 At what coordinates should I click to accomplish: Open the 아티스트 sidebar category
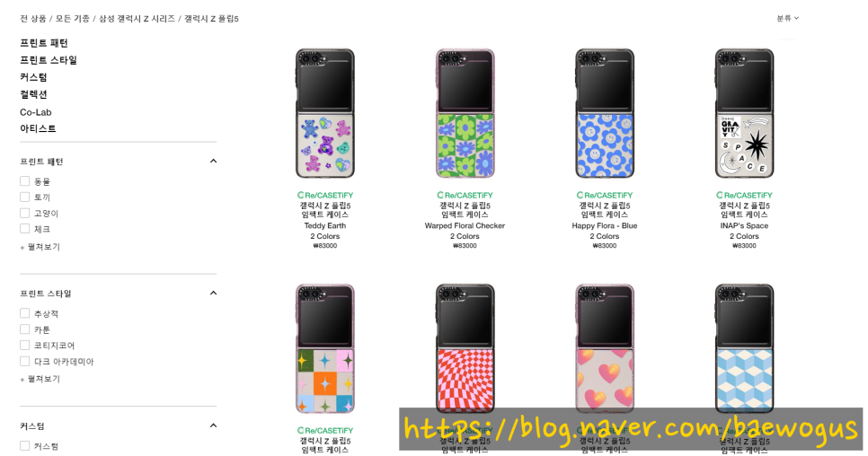pos(38,128)
